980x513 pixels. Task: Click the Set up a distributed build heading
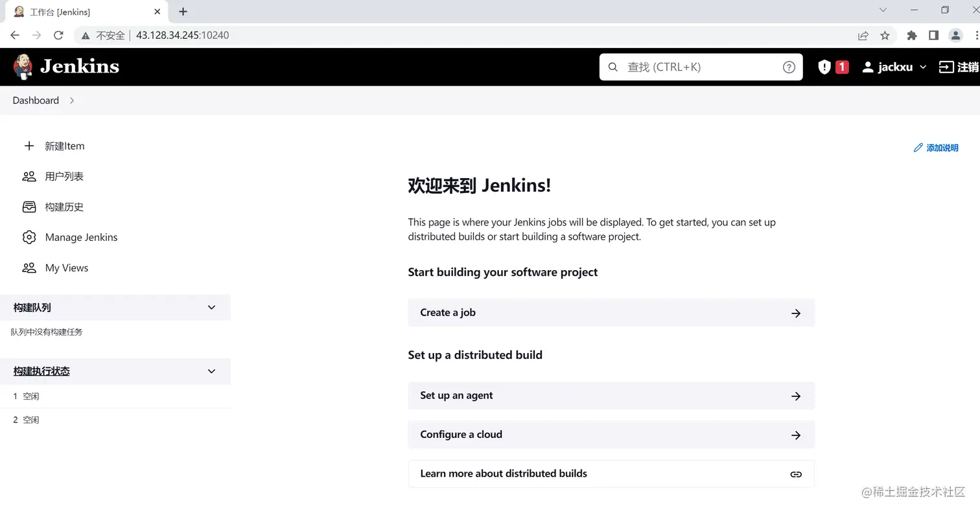coord(475,355)
